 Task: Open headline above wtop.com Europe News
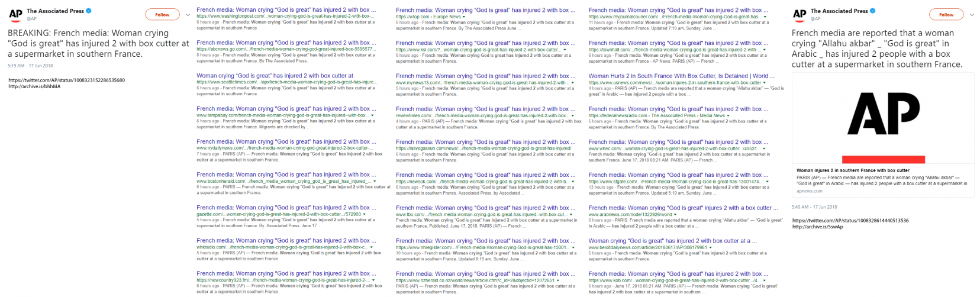(485, 10)
